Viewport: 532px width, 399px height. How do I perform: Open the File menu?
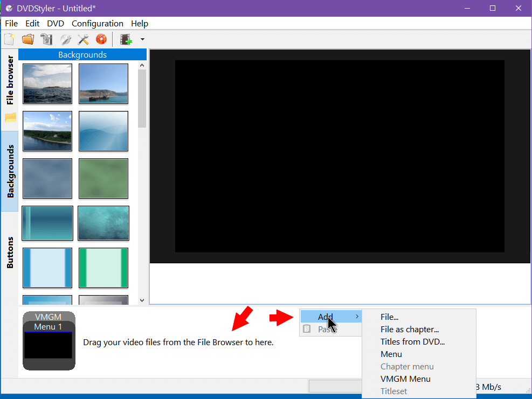coord(11,23)
